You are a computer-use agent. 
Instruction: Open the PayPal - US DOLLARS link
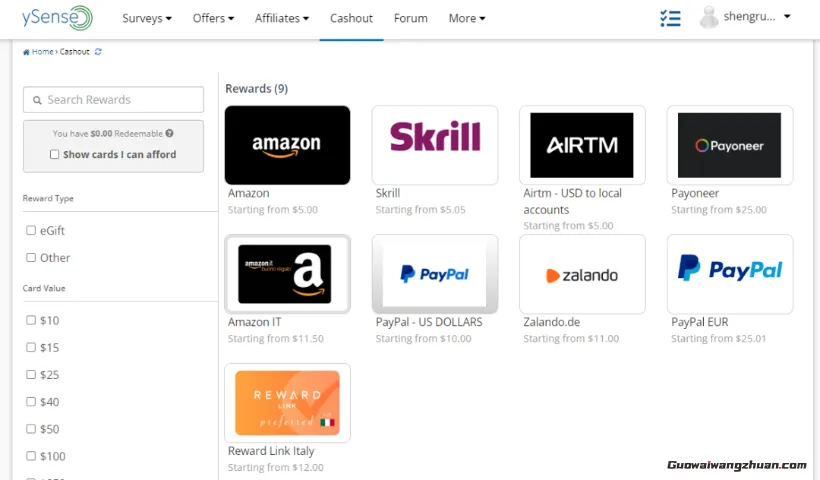click(x=429, y=322)
